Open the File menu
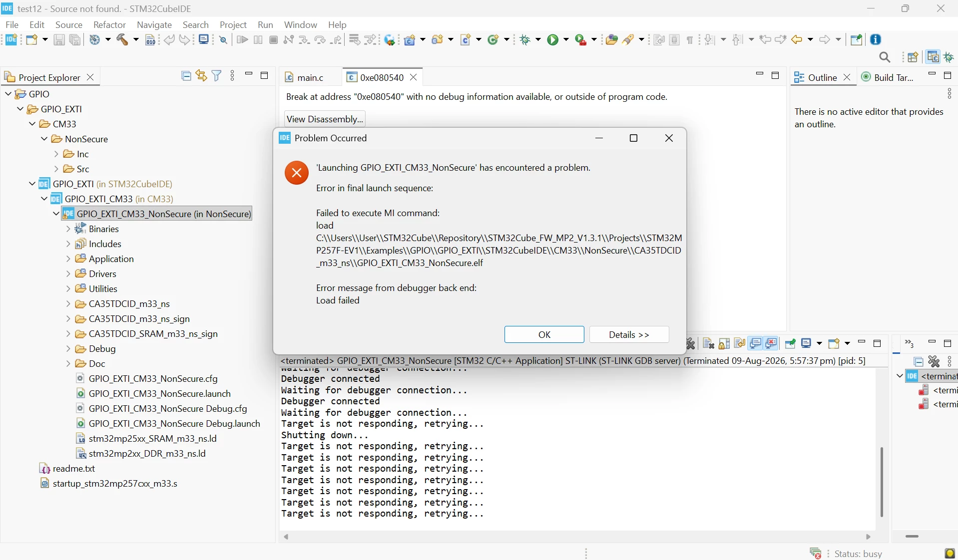The image size is (958, 560). (x=12, y=24)
